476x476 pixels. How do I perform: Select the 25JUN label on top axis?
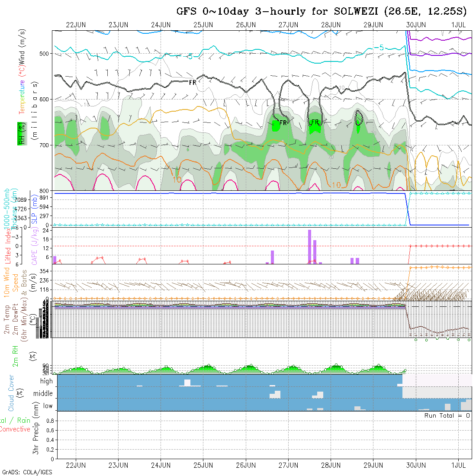click(x=203, y=25)
